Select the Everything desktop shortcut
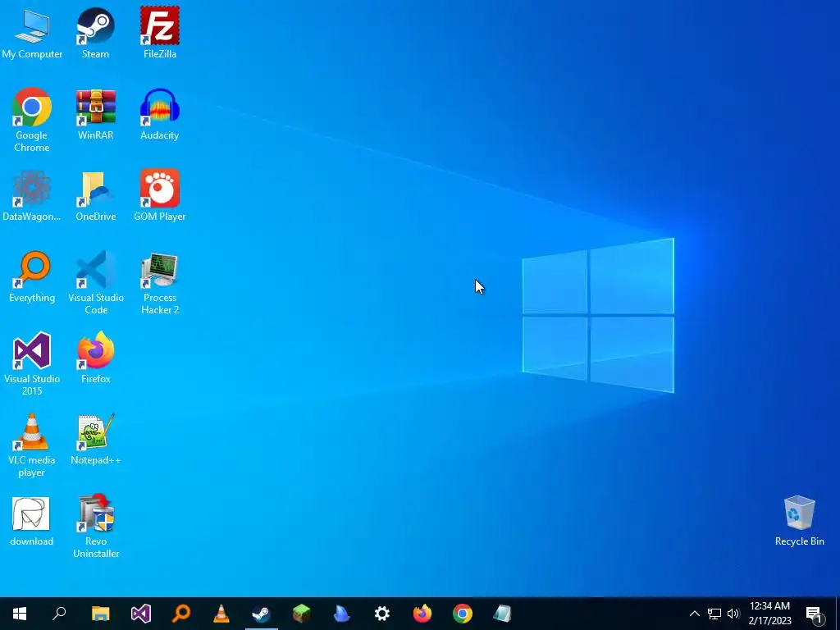The width and height of the screenshot is (840, 630). [x=32, y=277]
